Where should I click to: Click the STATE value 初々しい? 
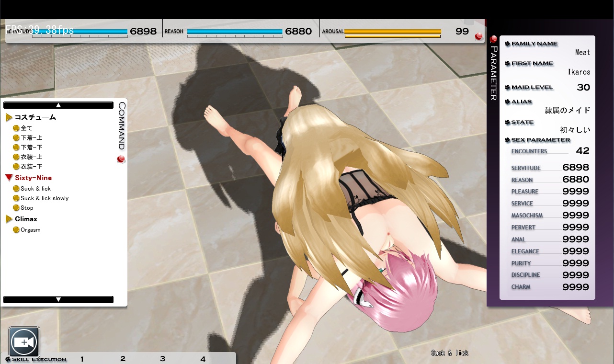(575, 130)
